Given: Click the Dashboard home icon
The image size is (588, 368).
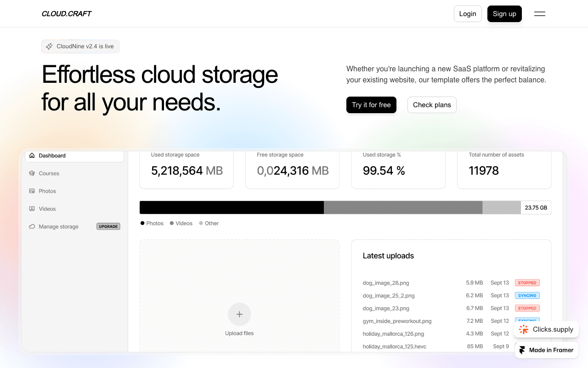Looking at the screenshot, I should [x=32, y=155].
